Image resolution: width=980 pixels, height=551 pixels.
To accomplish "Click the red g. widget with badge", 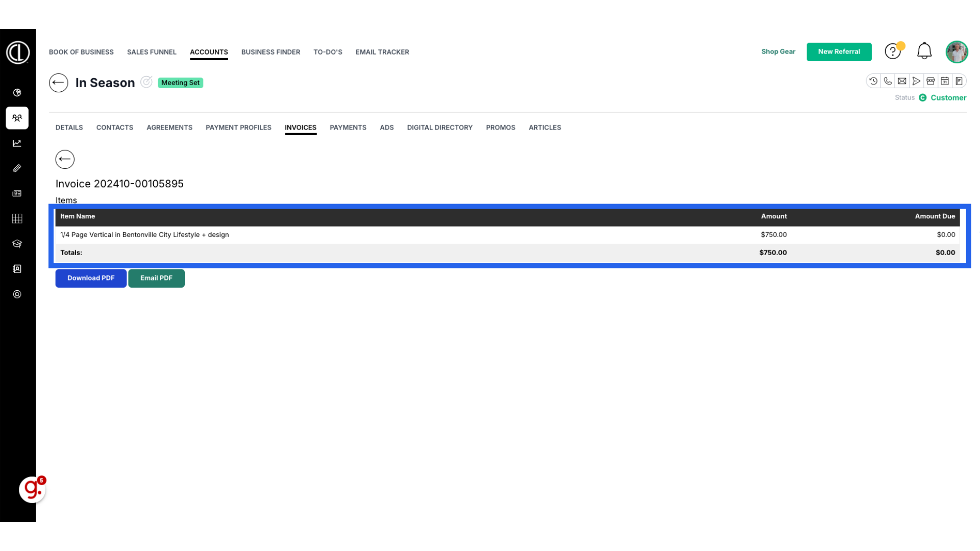I will (x=32, y=489).
